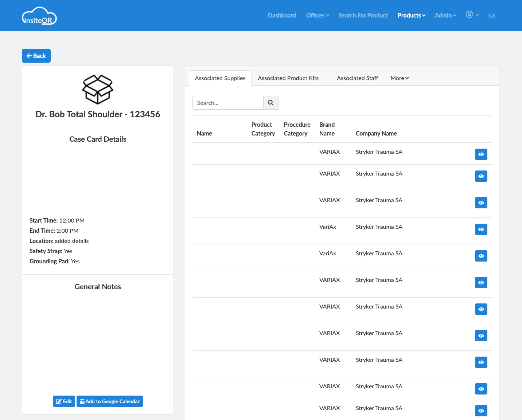This screenshot has height=420, width=522.
Task: Click the Location added details text
Action: point(59,241)
